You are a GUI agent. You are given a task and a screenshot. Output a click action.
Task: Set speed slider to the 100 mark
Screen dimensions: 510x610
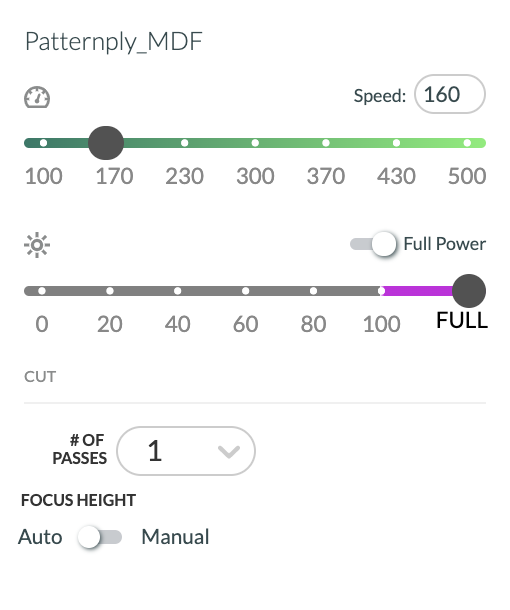[44, 143]
